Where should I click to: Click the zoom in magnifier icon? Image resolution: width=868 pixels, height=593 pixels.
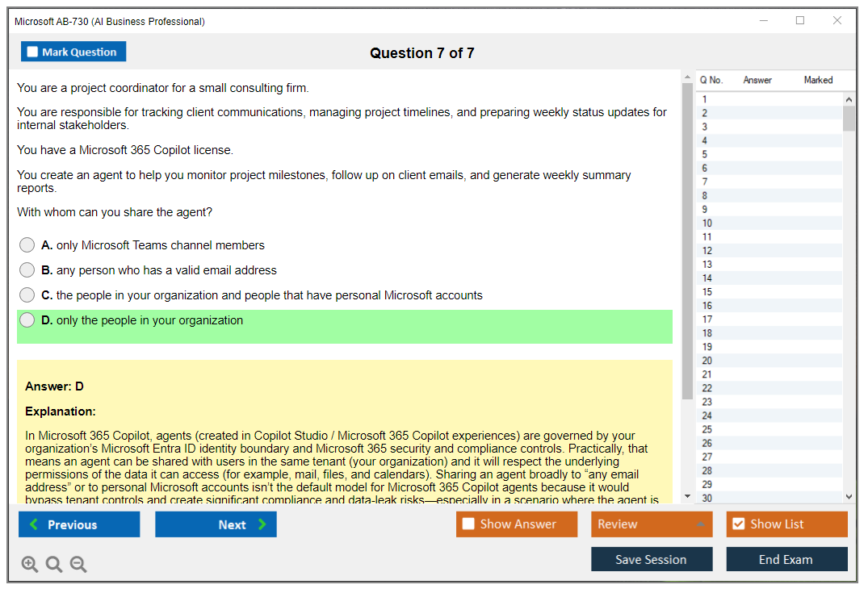30,565
